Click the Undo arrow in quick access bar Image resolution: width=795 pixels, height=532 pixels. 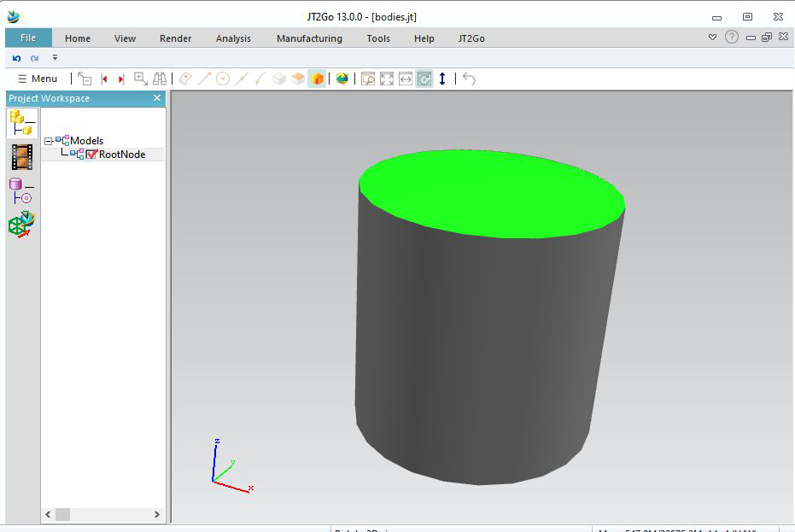[17, 58]
